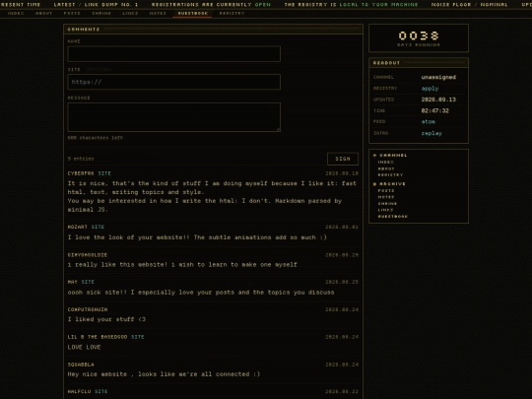Click the Archive section icon in sidebar
This screenshot has width=532, height=399.
[375, 184]
